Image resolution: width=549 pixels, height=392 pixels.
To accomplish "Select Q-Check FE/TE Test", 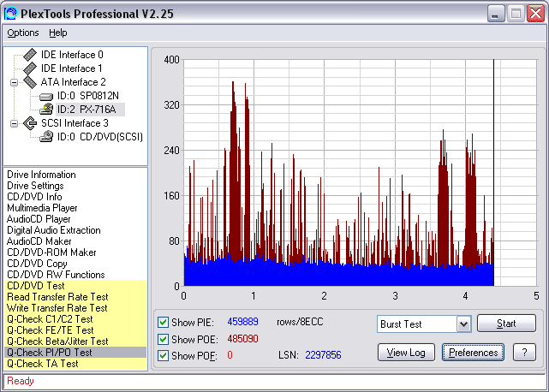I will tap(75, 330).
